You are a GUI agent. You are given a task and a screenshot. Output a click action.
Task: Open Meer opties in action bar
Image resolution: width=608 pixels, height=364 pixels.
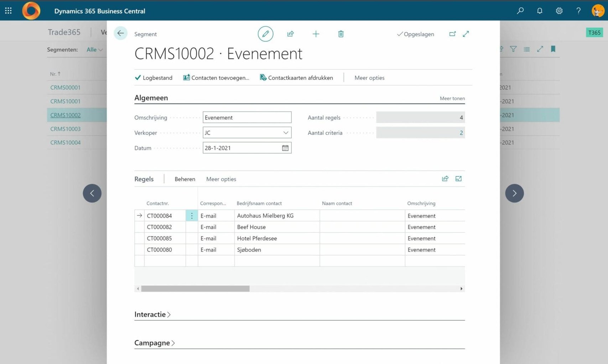pyautogui.click(x=369, y=78)
